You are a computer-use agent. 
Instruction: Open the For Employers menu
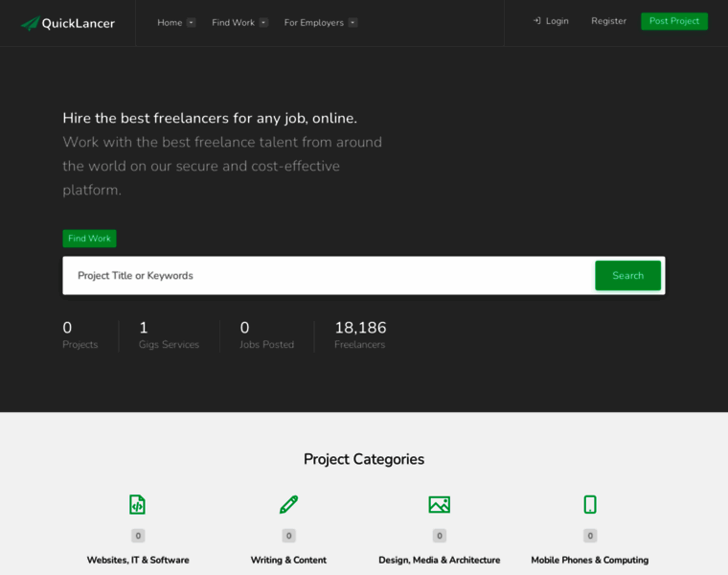[313, 23]
